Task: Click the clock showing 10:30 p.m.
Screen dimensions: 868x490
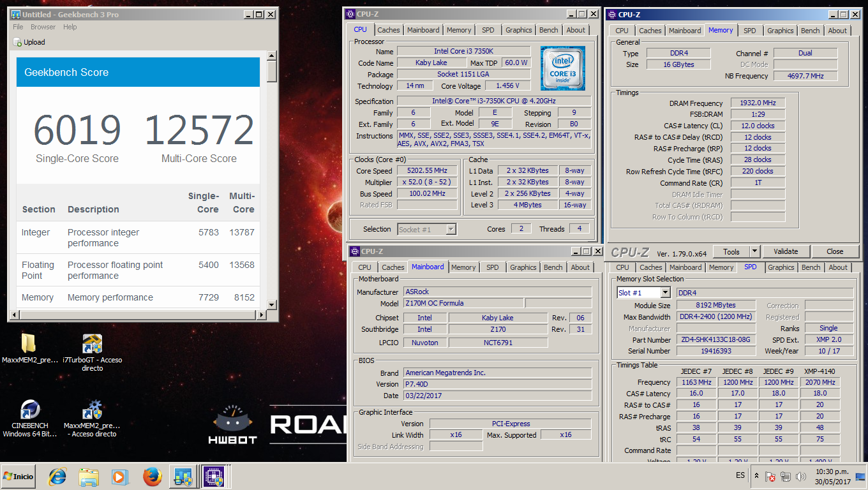Action: (x=833, y=471)
